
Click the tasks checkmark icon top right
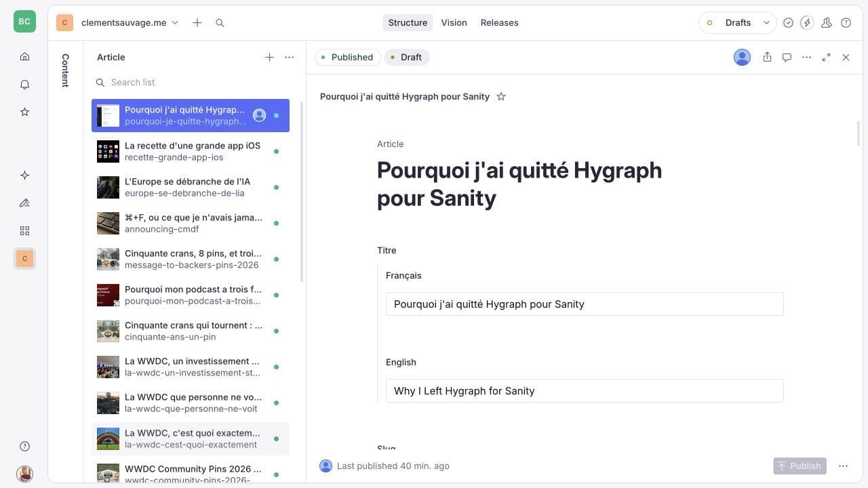pos(788,22)
